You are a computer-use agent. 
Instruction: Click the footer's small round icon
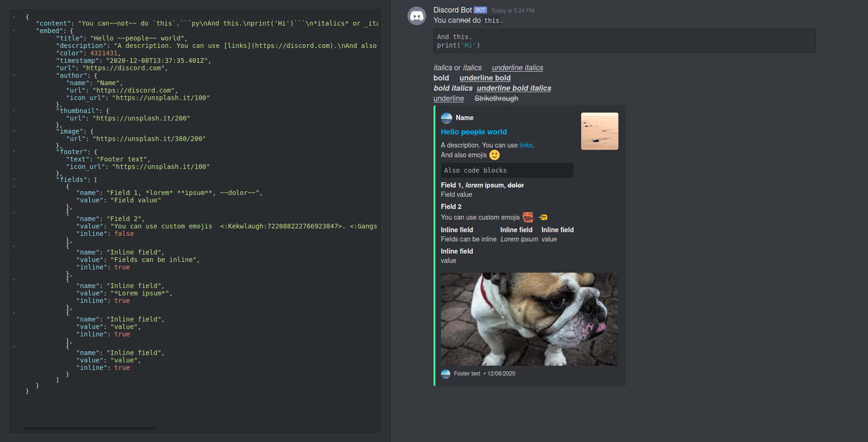click(446, 374)
